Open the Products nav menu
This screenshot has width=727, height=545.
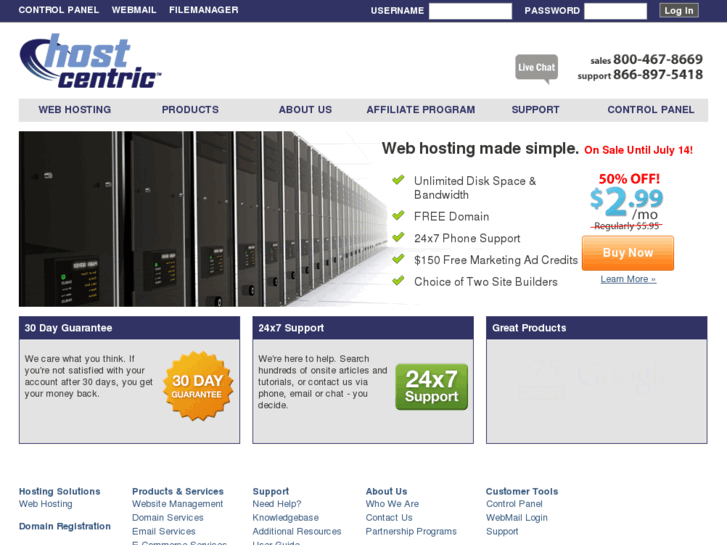pos(190,110)
